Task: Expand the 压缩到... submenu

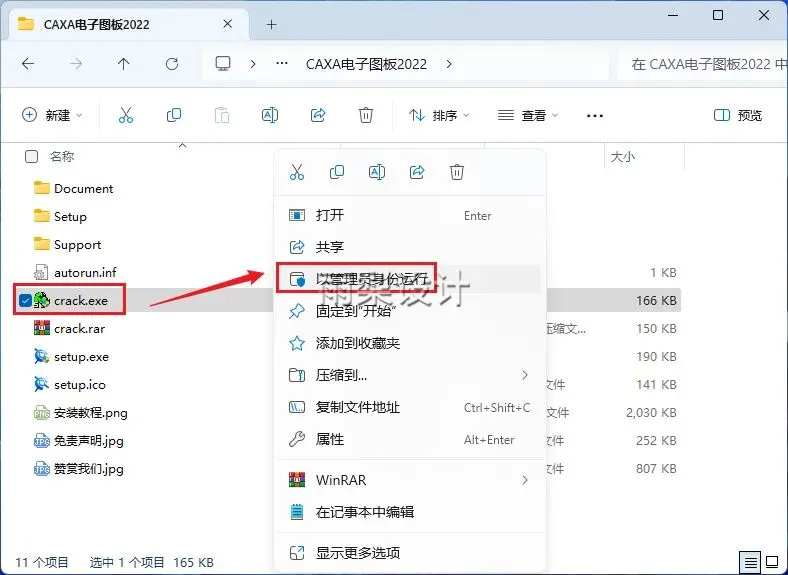Action: (525, 375)
